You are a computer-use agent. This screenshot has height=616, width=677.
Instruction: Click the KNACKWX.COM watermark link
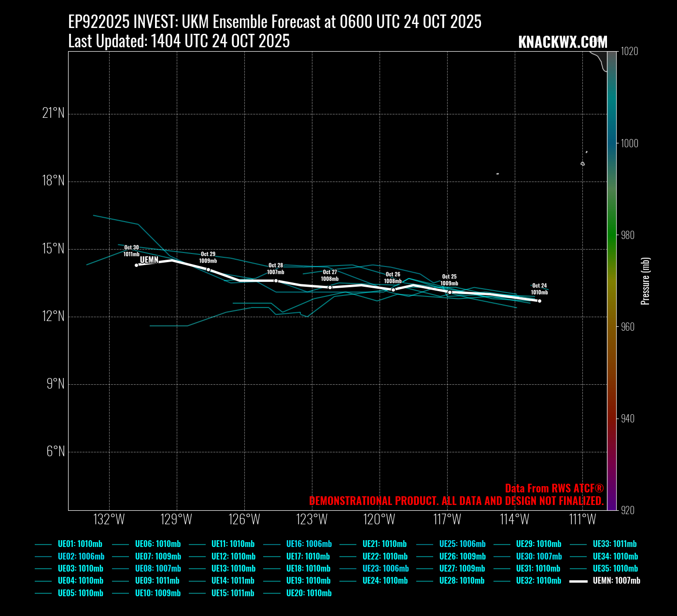[x=563, y=42]
